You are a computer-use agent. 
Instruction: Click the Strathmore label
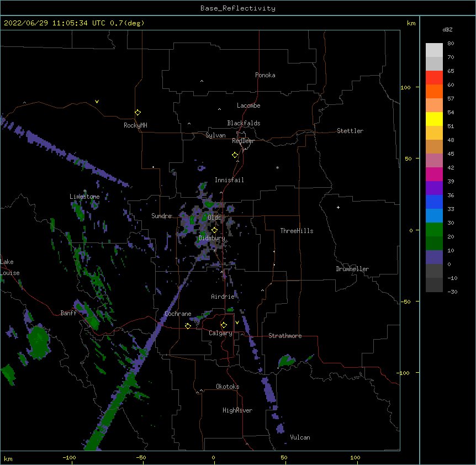coord(285,336)
